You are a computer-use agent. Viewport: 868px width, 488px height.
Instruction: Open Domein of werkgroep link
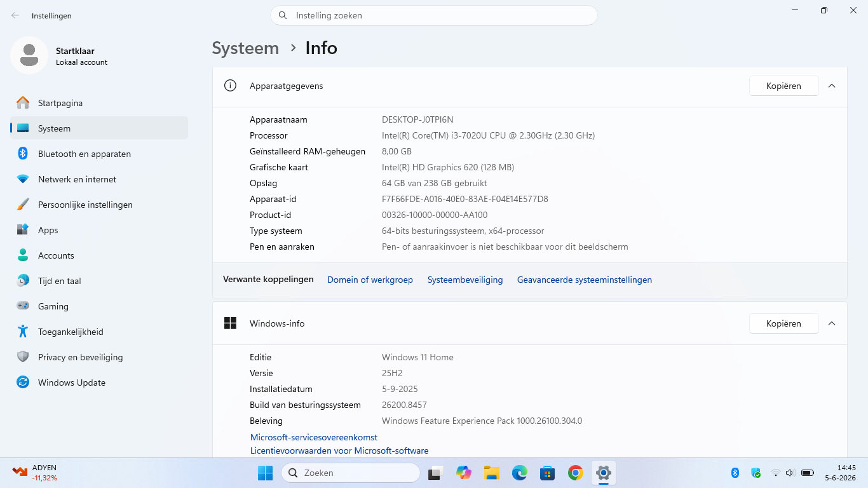(370, 280)
